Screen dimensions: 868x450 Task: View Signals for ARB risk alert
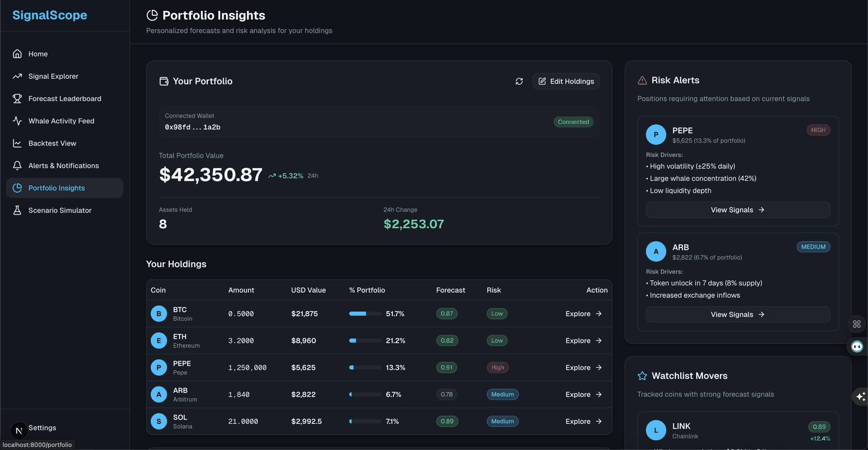coord(738,314)
